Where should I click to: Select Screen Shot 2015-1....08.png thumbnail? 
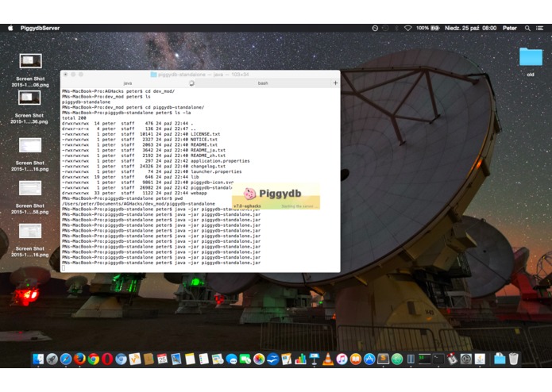(x=30, y=61)
